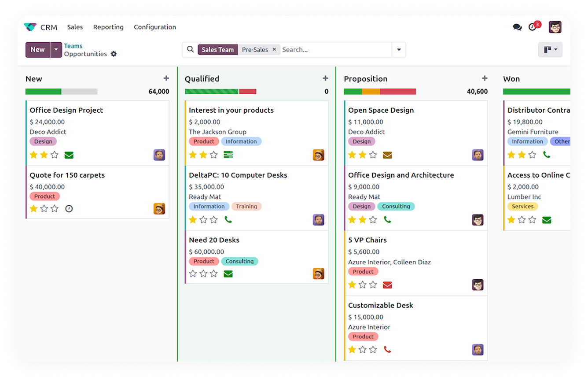The width and height of the screenshot is (588, 381).
Task: Open the Configuration menu
Action: 155,27
